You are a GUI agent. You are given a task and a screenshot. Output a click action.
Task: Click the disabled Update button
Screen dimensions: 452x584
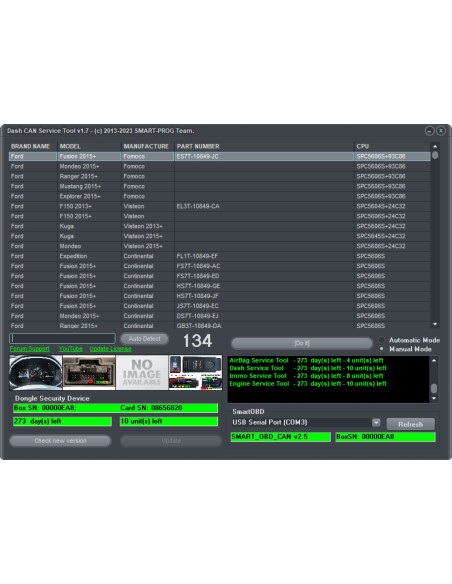click(171, 441)
